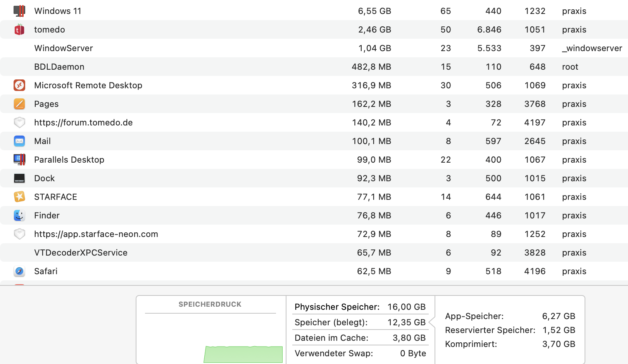Click Dateien im Cache 3,80 GB entry
The width and height of the screenshot is (628, 364).
tap(360, 338)
